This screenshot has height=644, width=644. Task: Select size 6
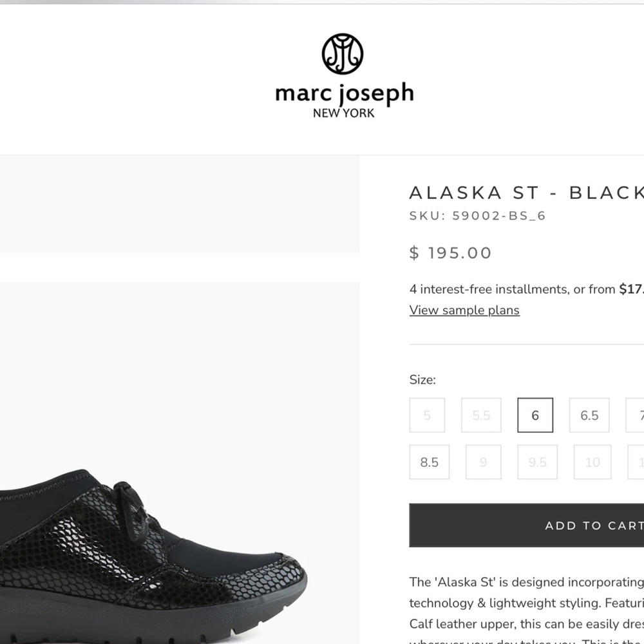click(x=535, y=415)
